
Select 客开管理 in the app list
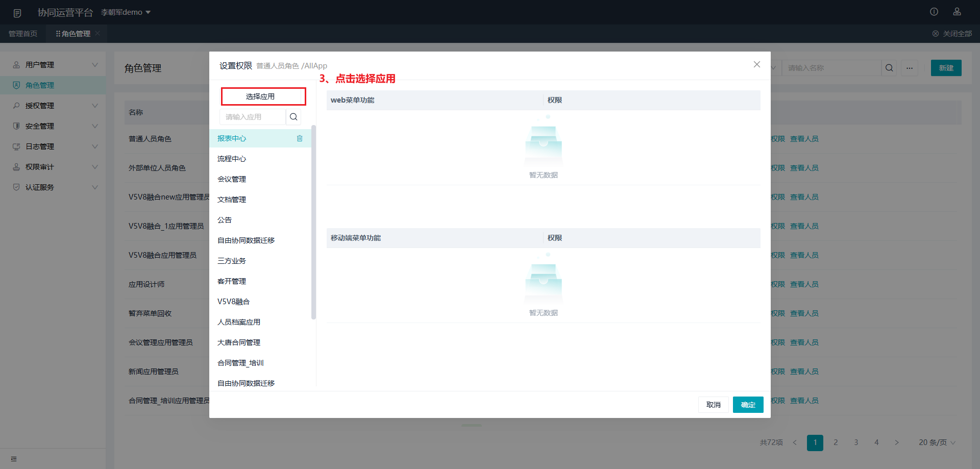(260, 281)
